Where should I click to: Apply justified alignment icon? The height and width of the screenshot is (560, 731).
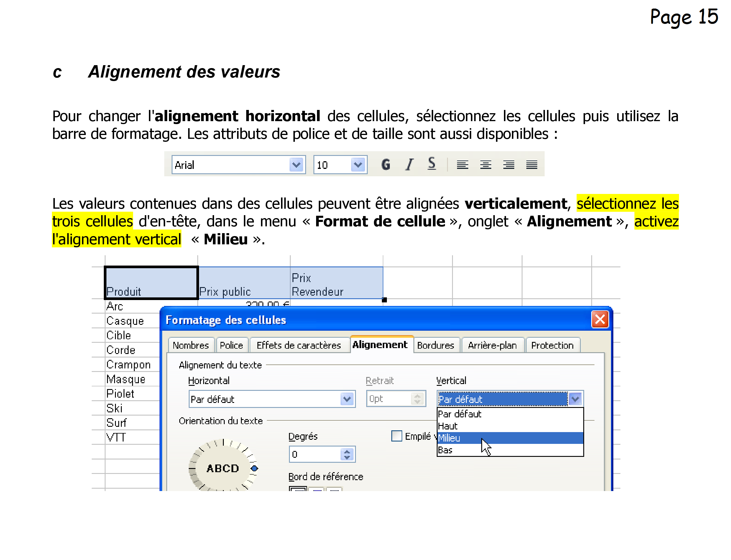pos(531,165)
